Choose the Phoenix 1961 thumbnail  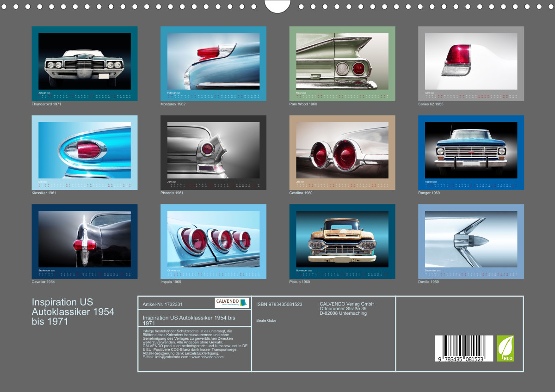click(x=213, y=153)
